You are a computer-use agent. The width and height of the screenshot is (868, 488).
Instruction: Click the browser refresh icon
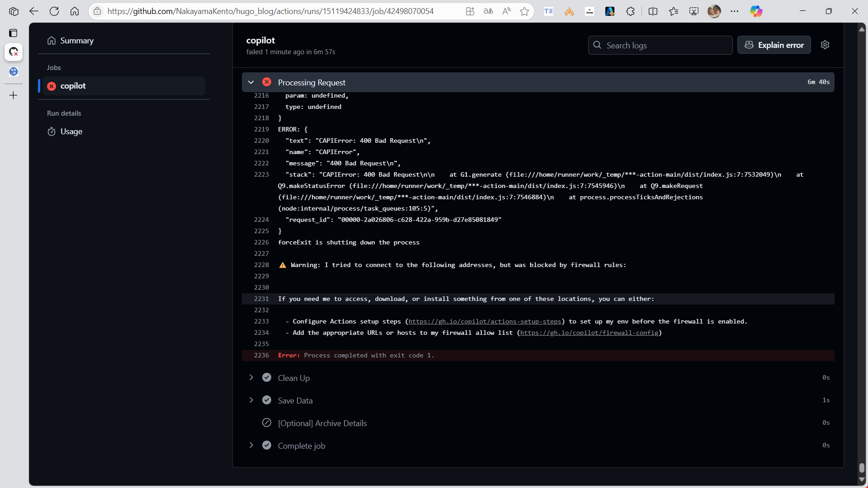[x=54, y=11]
